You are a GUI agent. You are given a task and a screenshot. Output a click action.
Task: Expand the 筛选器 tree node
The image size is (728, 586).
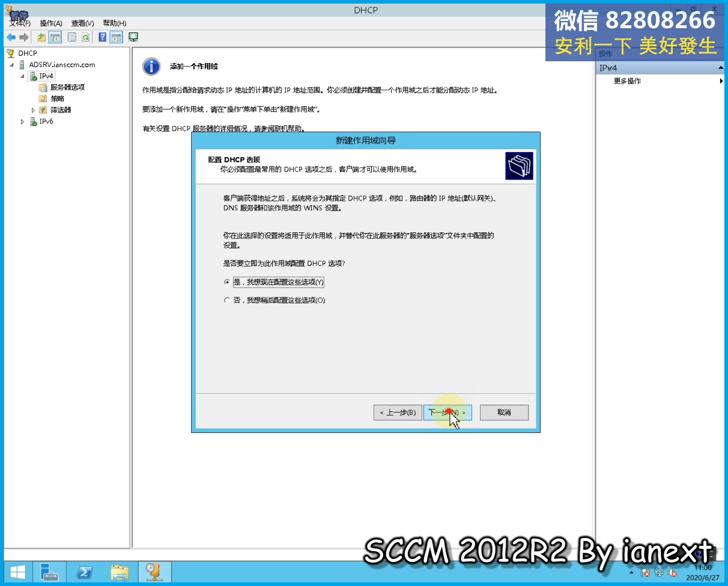[34, 110]
